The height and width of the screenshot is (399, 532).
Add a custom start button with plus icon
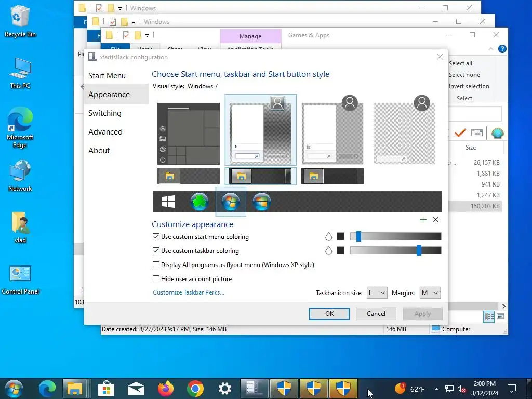[x=423, y=220]
